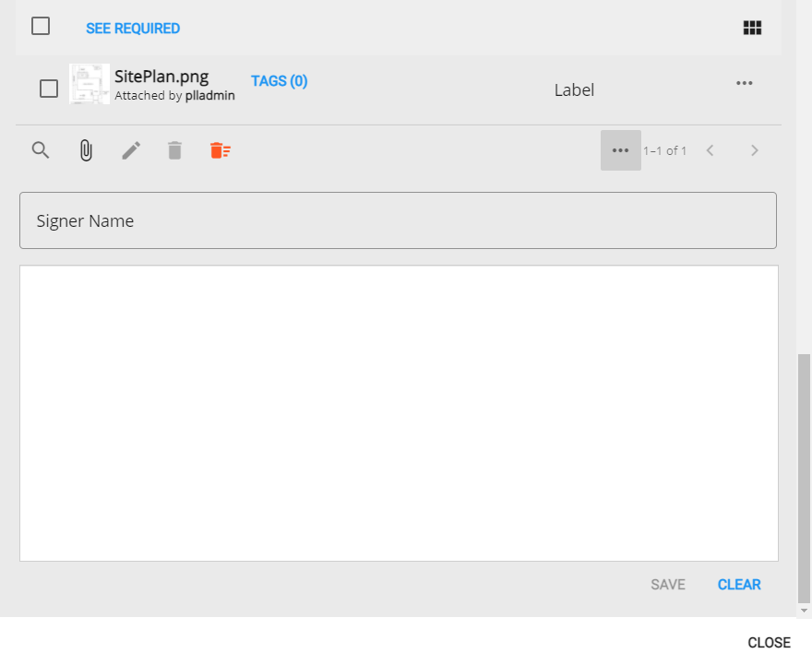Open the SitePlan.png row more-options menu

(x=744, y=83)
